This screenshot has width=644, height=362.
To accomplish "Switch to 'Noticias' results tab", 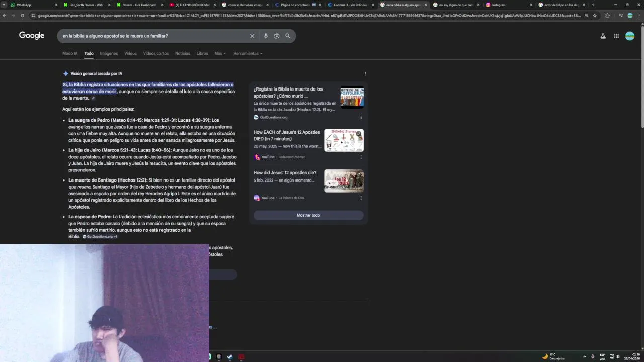I will coord(183,53).
